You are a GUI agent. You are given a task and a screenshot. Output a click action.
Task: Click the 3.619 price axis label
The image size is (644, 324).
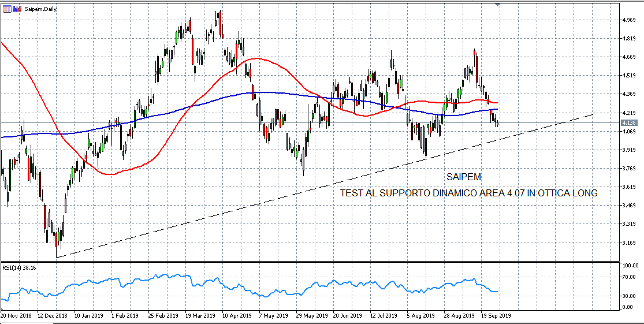click(629, 187)
